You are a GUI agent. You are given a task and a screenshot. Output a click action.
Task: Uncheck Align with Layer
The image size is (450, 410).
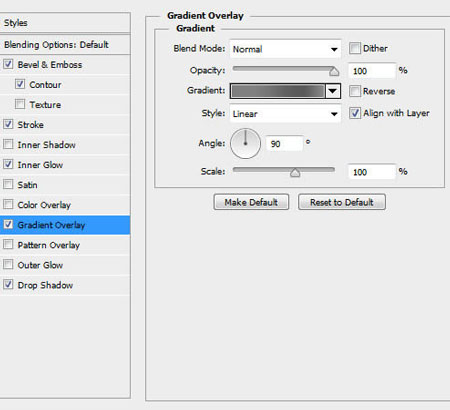355,113
